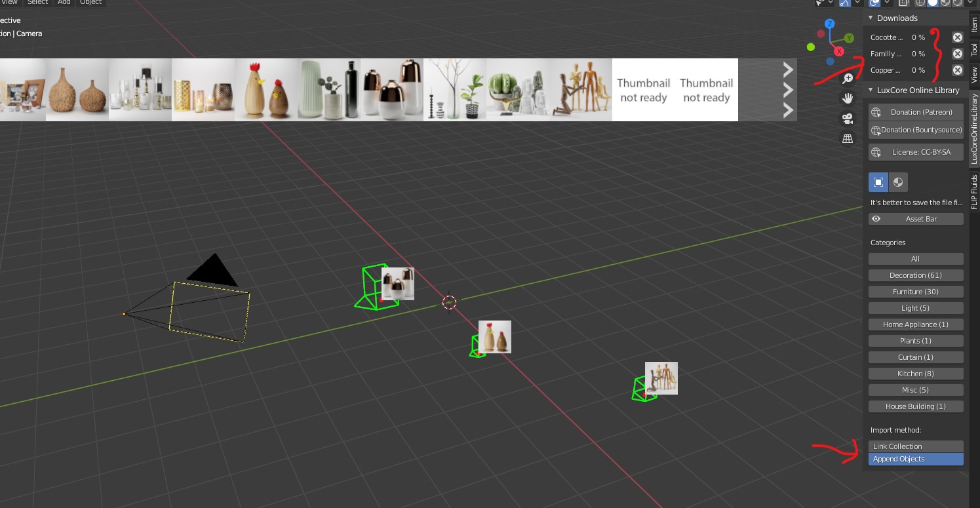Select Link Collection import method
Viewport: 980px width, 508px height.
916,446
